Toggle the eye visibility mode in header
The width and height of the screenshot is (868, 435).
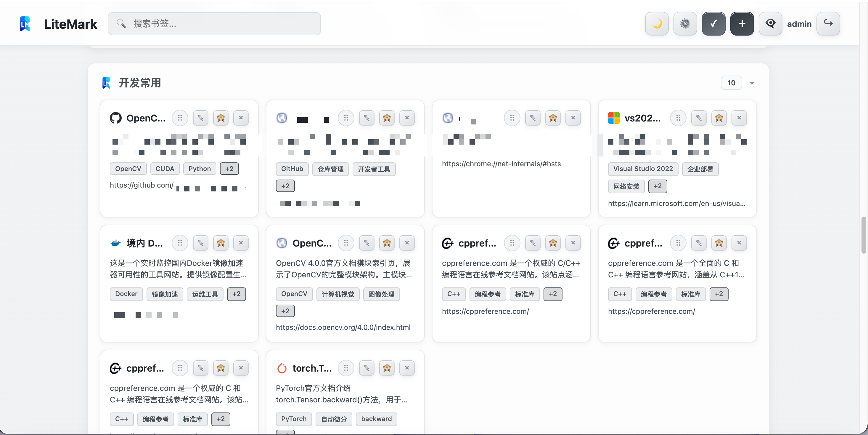point(770,24)
